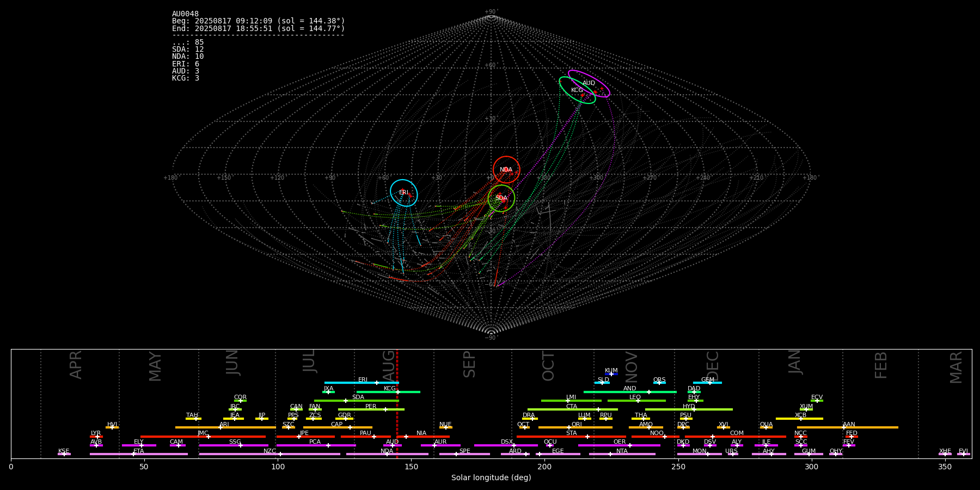Click the 'ERI: 6' count entry

(186, 64)
